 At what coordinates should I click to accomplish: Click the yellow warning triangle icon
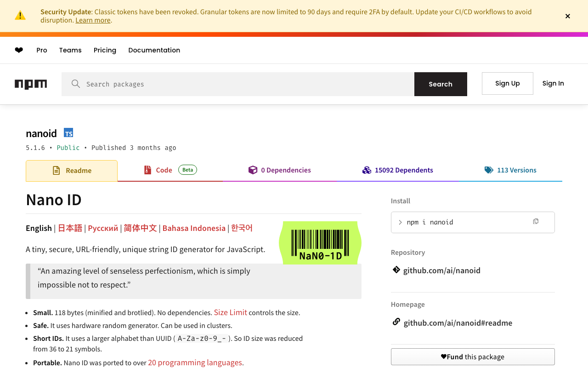click(x=20, y=15)
